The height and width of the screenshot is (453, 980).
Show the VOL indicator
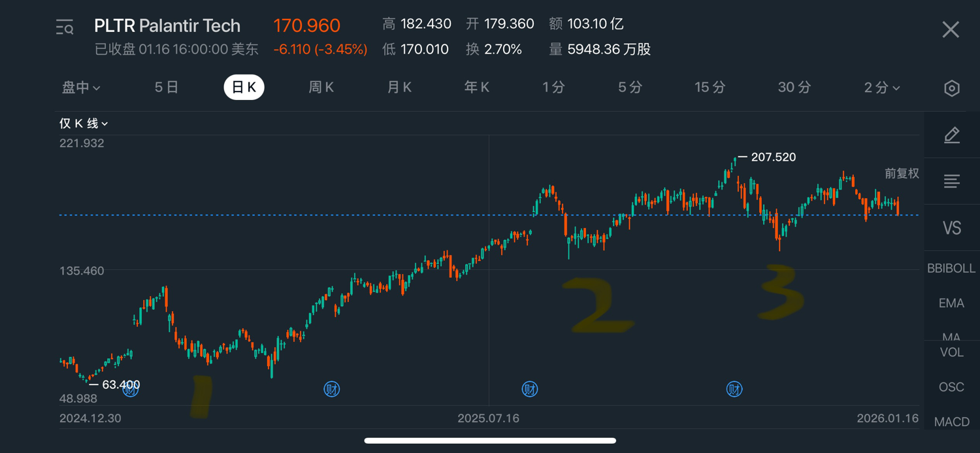click(951, 352)
